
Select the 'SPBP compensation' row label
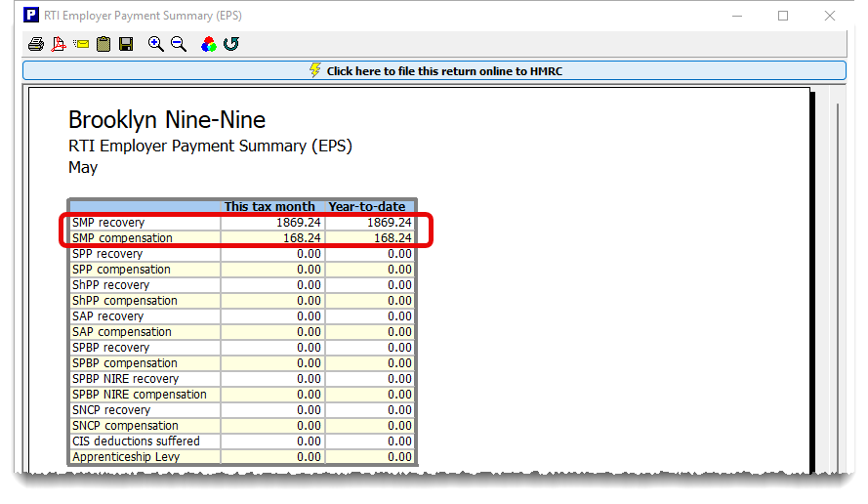(125, 362)
